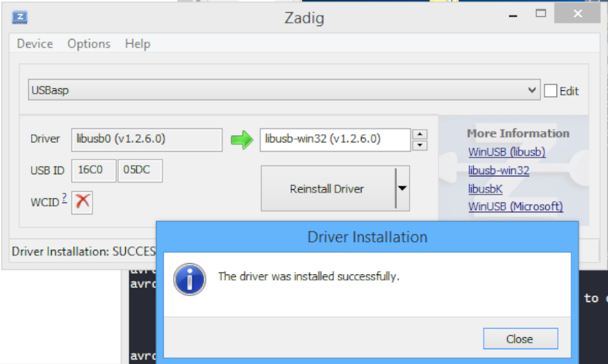Viewport: 608px width, 364px height.
Task: Open the libusb-win32 information link
Action: tap(499, 171)
